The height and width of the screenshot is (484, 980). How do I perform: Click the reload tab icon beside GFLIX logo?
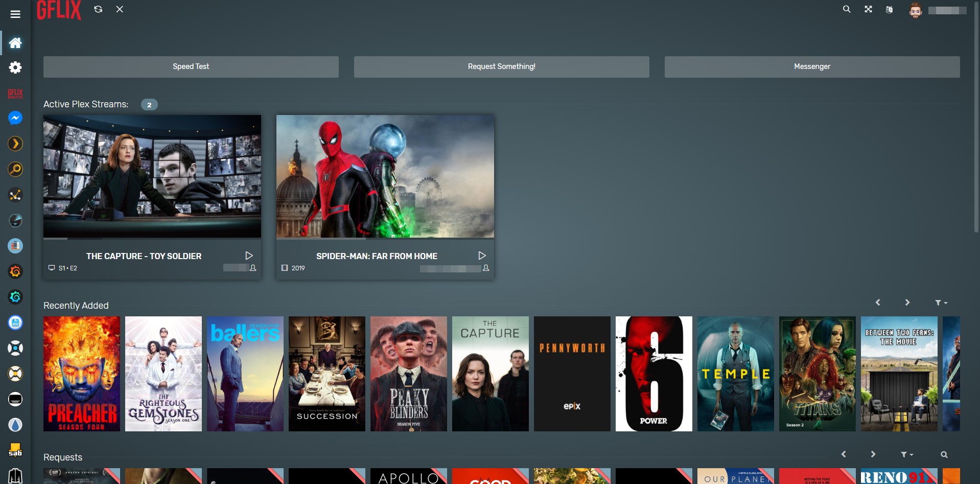(98, 9)
